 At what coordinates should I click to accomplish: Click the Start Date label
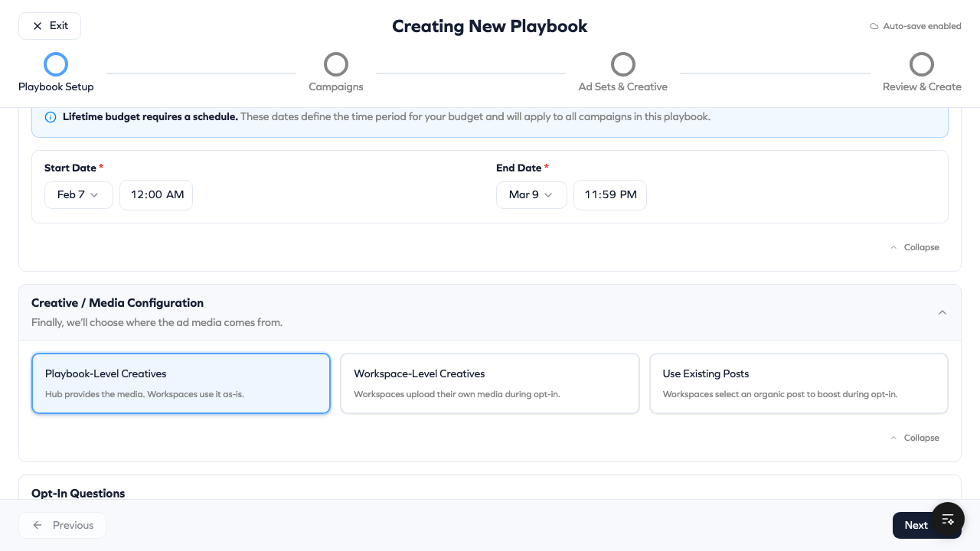[x=70, y=168]
